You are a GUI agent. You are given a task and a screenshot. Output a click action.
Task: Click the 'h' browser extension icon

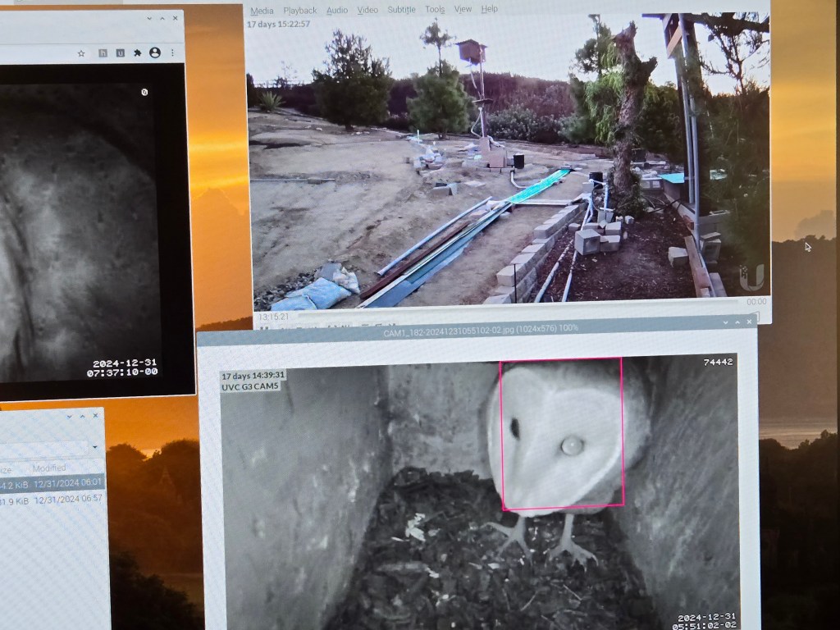(x=103, y=53)
